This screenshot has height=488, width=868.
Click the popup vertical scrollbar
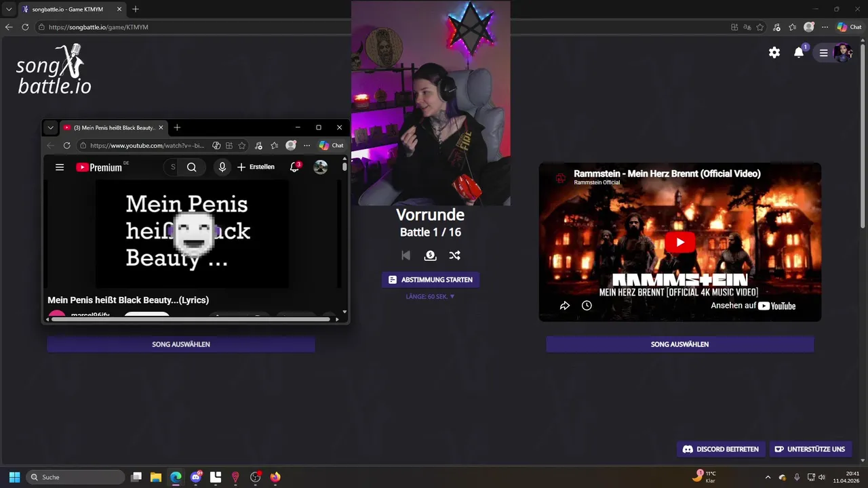(344, 166)
